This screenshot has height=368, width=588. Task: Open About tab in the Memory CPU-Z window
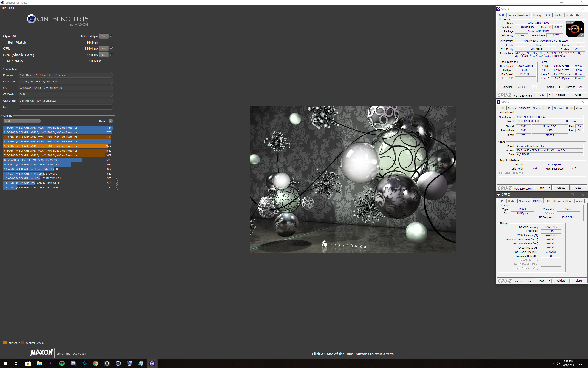pyautogui.click(x=580, y=201)
